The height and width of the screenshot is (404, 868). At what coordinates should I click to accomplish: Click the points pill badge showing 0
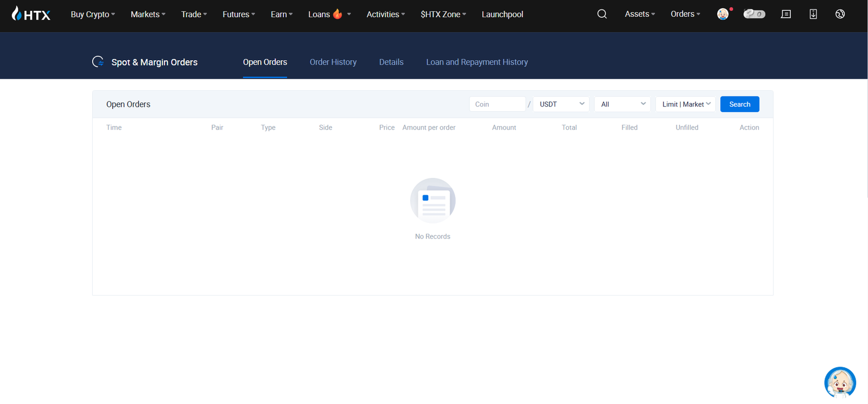tap(754, 14)
